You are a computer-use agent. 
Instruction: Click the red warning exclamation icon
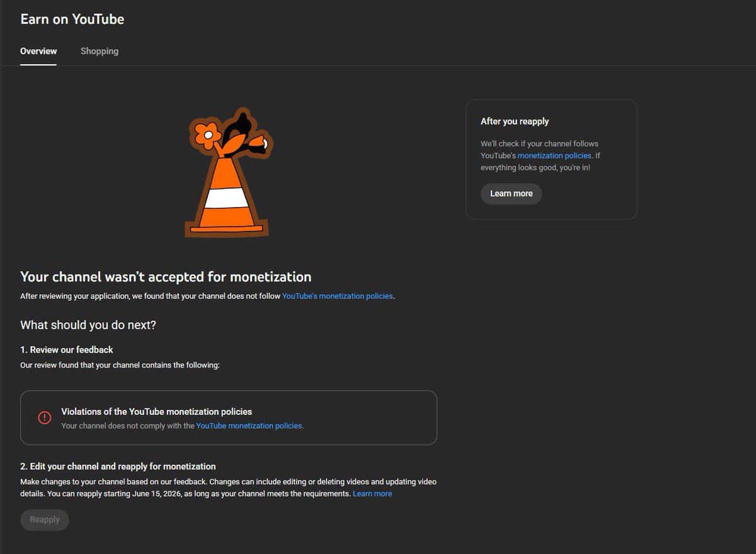click(x=45, y=417)
